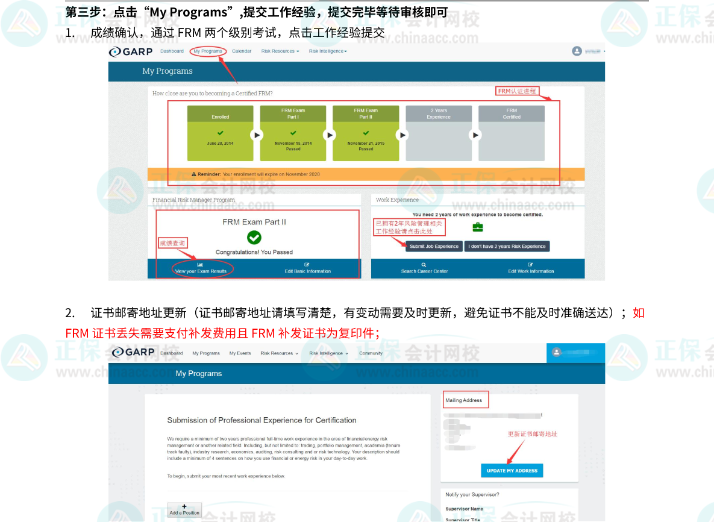Screen dimensions: 714x522
Task: Click the checkmark in progress card Part II
Action: coord(366,133)
